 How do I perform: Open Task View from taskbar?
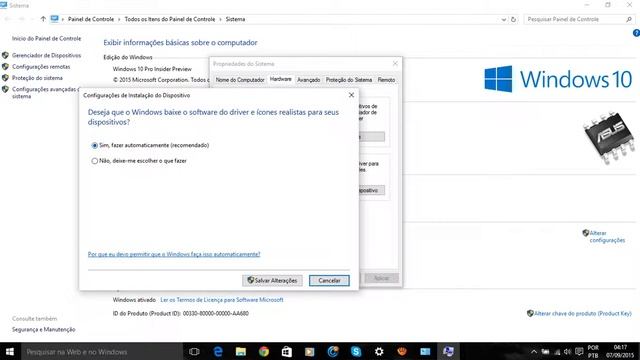click(194, 351)
